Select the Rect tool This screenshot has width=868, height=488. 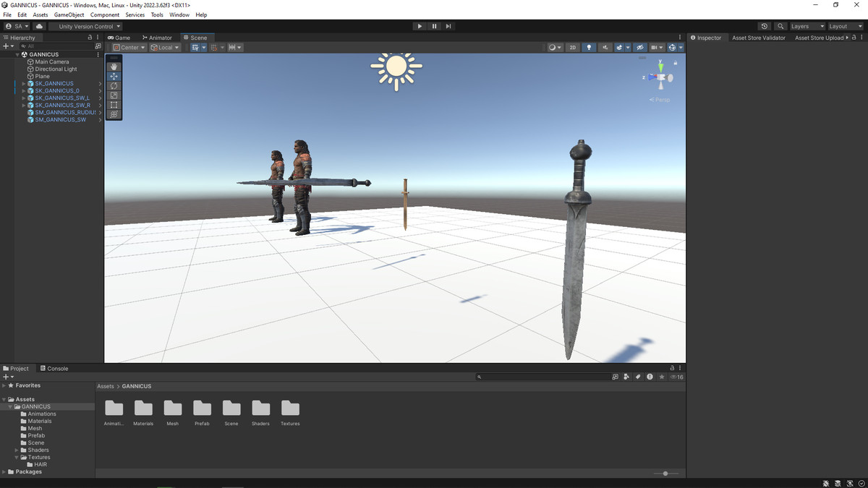pos(114,105)
